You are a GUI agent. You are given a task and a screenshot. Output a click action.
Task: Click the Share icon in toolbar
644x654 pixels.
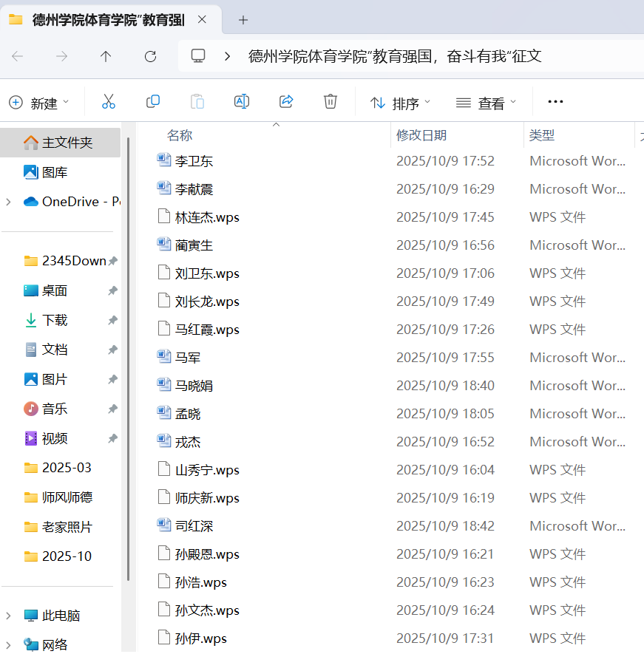[x=286, y=102]
